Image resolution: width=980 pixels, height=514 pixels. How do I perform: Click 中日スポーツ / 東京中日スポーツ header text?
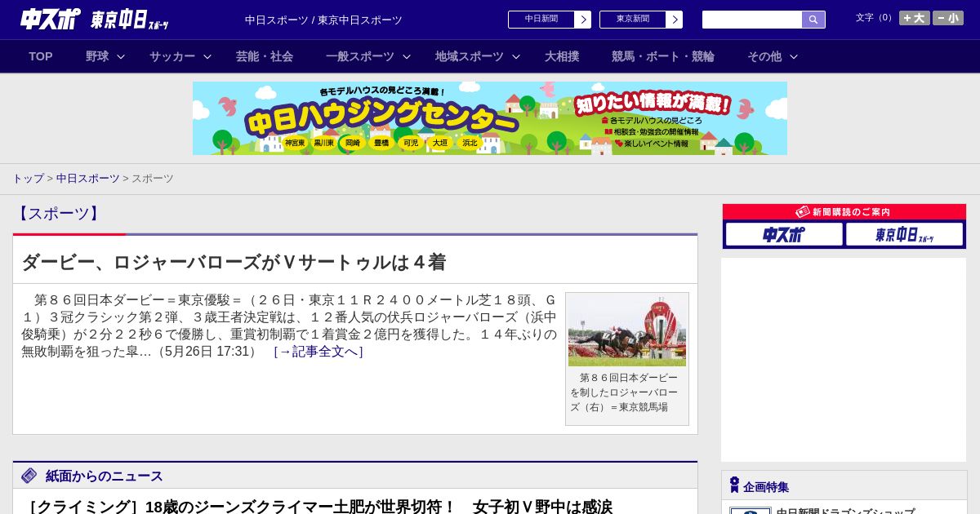323,20
